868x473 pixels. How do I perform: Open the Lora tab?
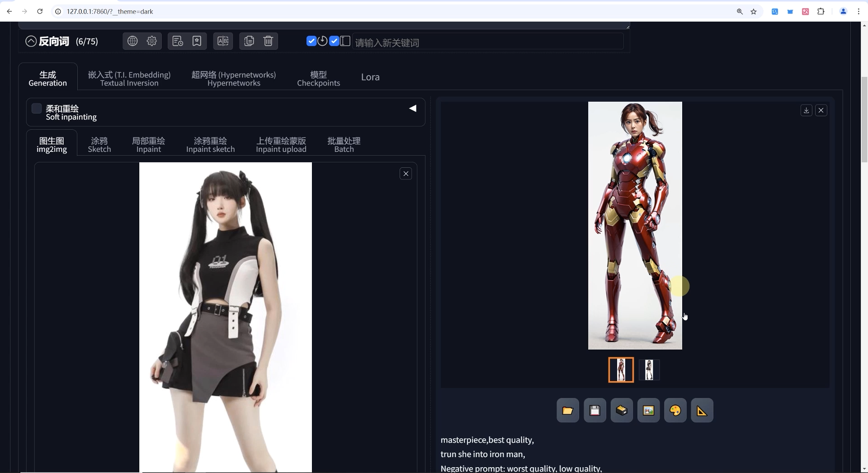pyautogui.click(x=370, y=77)
